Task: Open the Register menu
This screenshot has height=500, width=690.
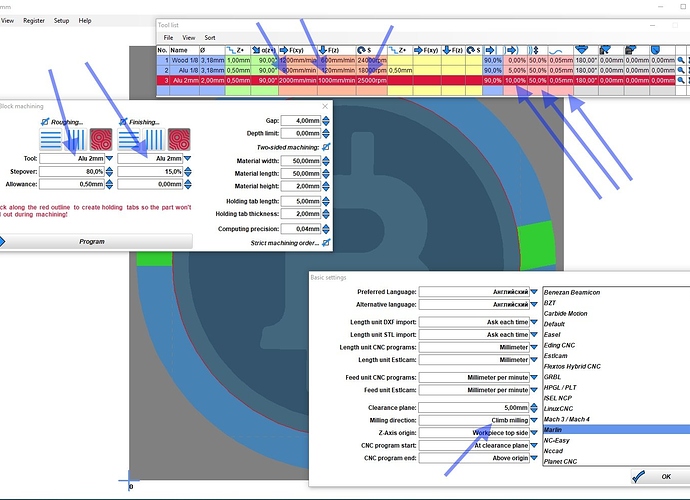Action: 34,21
